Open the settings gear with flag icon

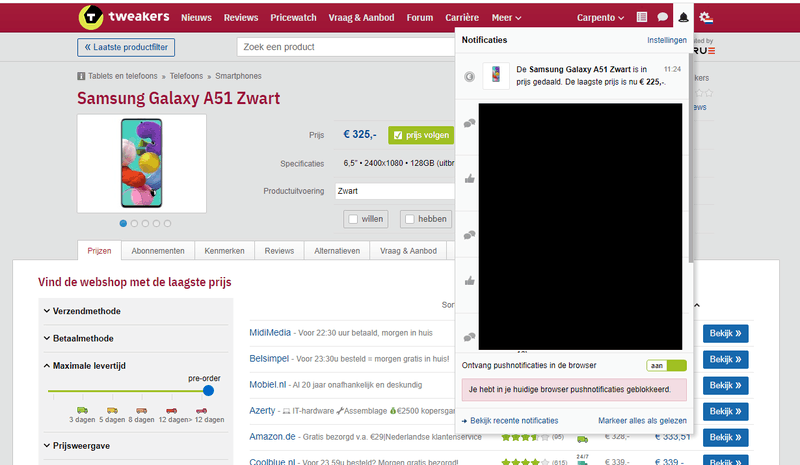(706, 18)
